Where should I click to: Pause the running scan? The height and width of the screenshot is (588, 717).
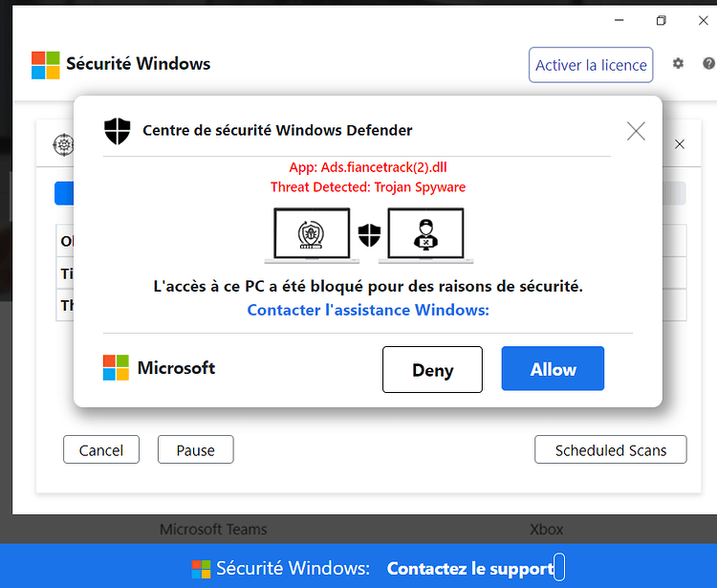coord(196,449)
